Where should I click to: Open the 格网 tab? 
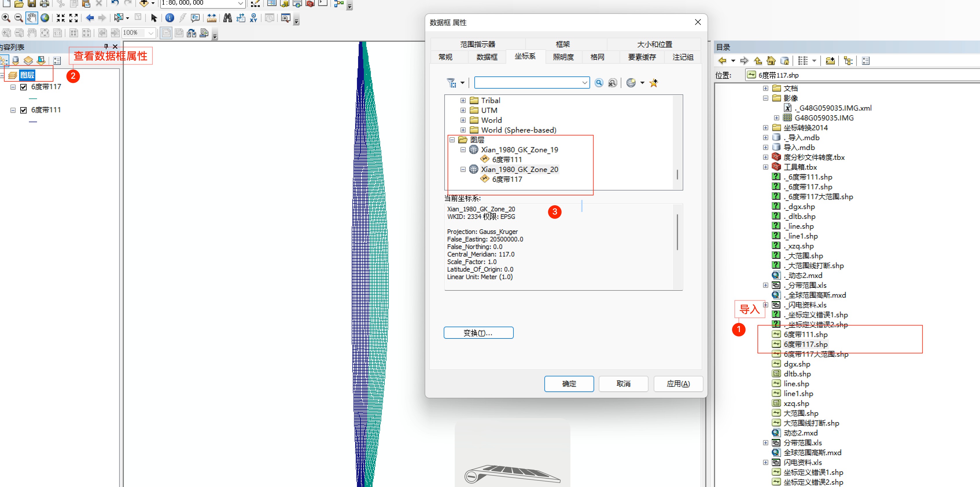pos(597,57)
